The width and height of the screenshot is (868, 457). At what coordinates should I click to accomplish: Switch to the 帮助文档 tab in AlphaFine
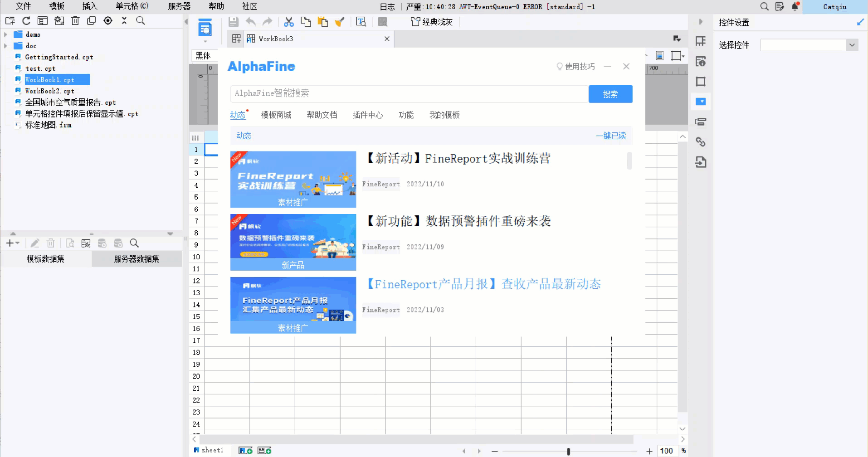(322, 115)
